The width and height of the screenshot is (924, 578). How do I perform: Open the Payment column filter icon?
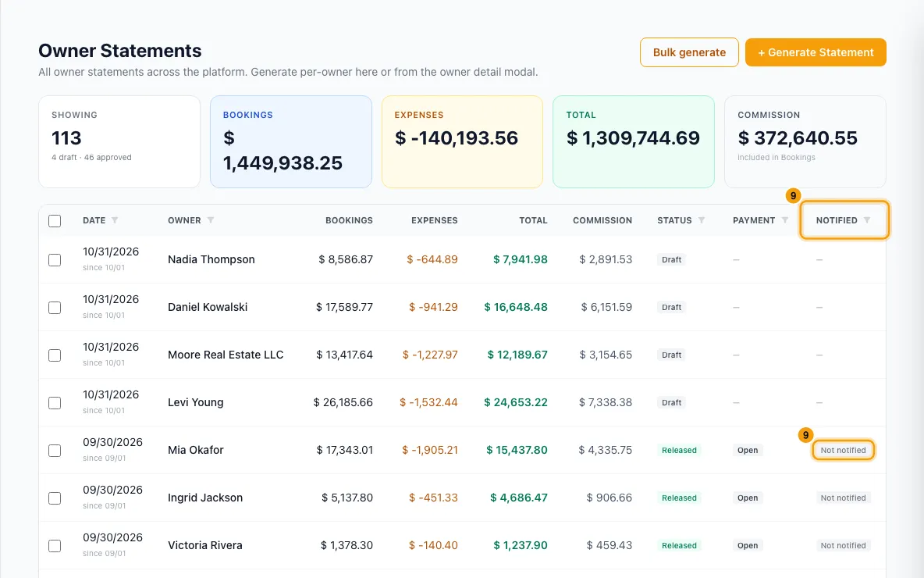pyautogui.click(x=784, y=220)
